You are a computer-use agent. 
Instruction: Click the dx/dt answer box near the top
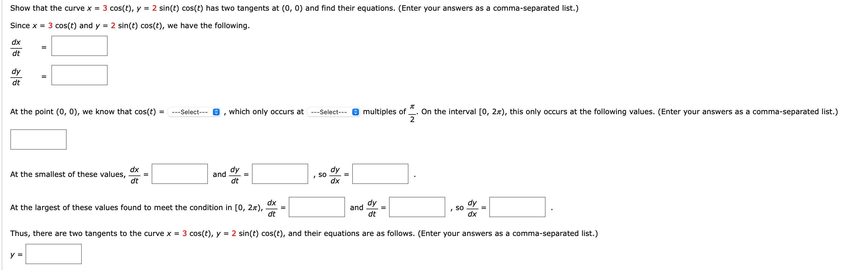point(79,46)
